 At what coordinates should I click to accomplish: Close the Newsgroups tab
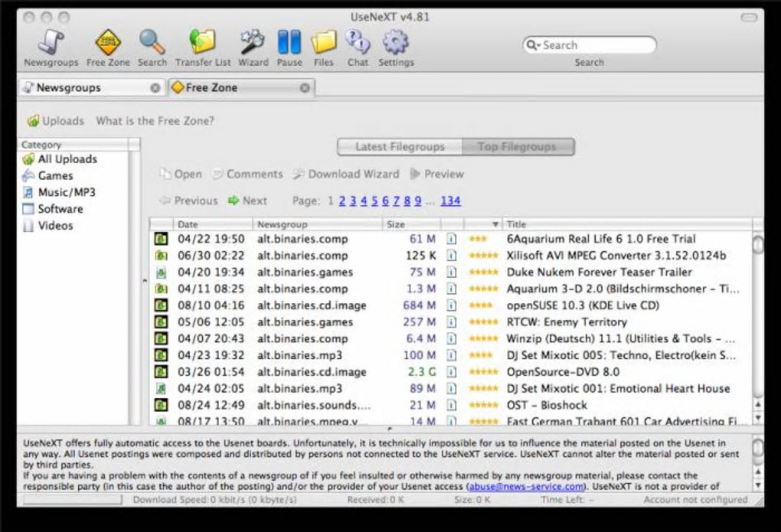pyautogui.click(x=155, y=88)
